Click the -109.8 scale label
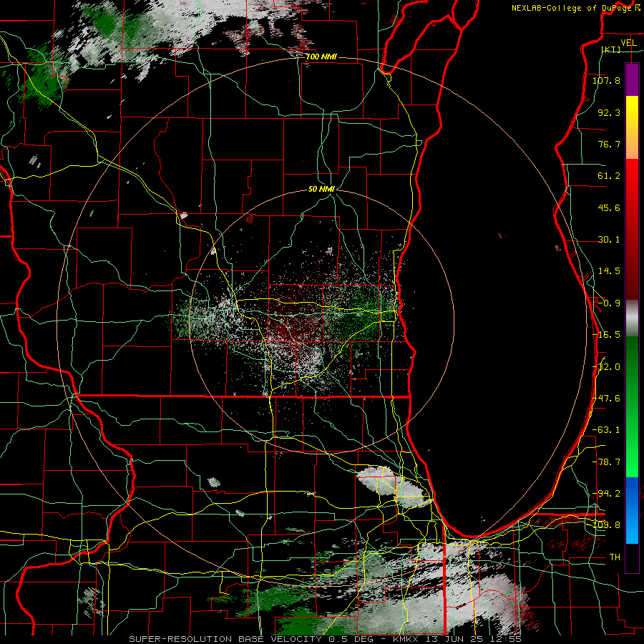Viewport: 644px width, 644px height. tap(606, 525)
